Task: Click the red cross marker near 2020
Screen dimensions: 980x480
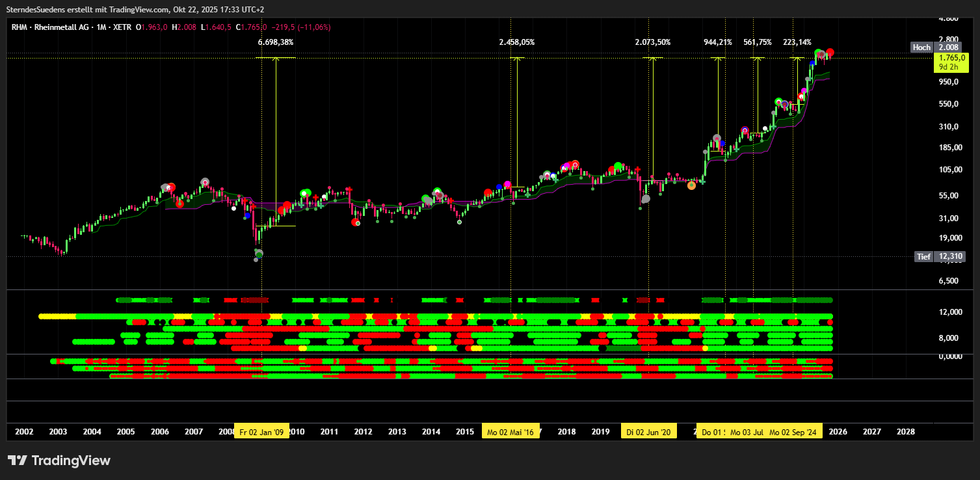Action: pos(638,169)
